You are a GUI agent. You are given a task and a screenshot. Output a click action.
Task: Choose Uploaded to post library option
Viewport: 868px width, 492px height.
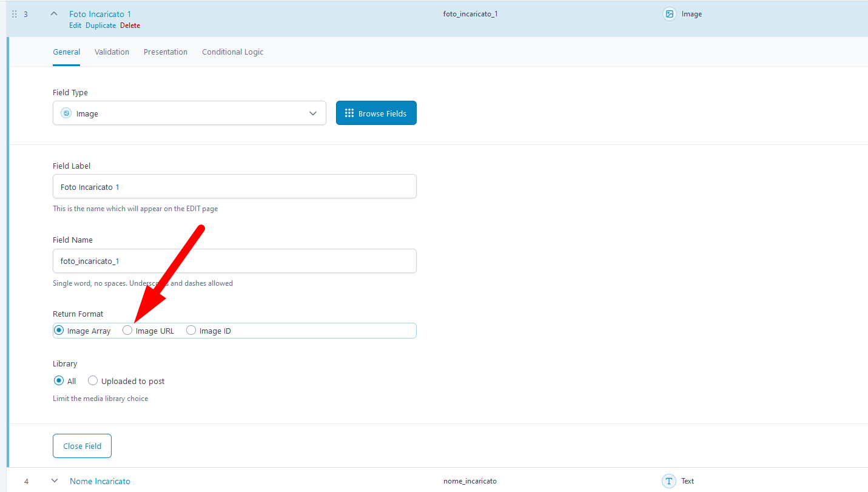[93, 381]
